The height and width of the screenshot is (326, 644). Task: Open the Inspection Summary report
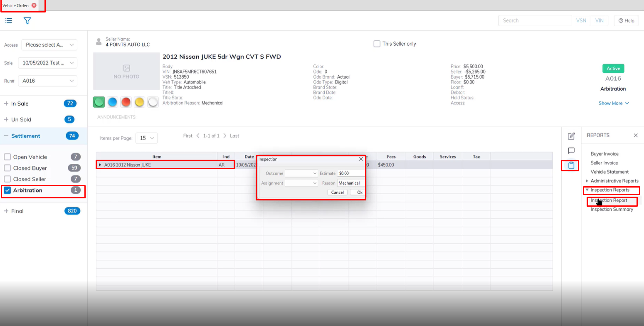pos(612,209)
